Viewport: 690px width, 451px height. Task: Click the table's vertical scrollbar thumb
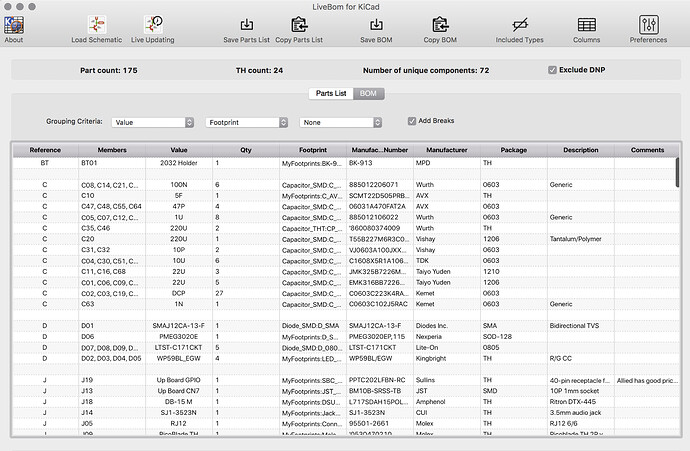point(677,172)
